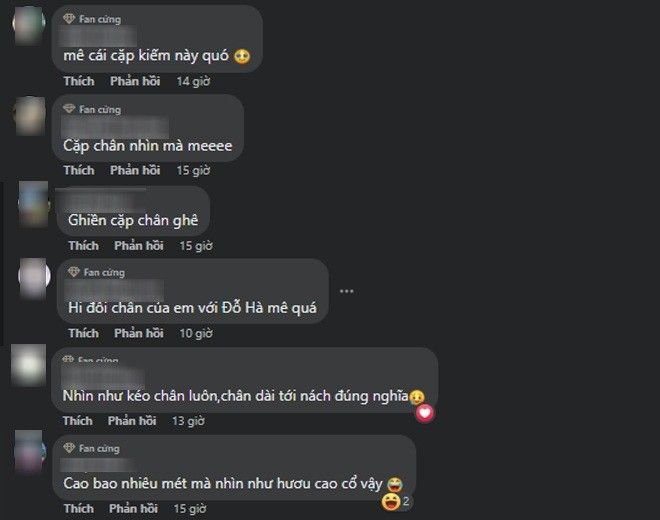
Task: Like the 'Ghiền cặp chân ghê' comment
Action: point(83,245)
